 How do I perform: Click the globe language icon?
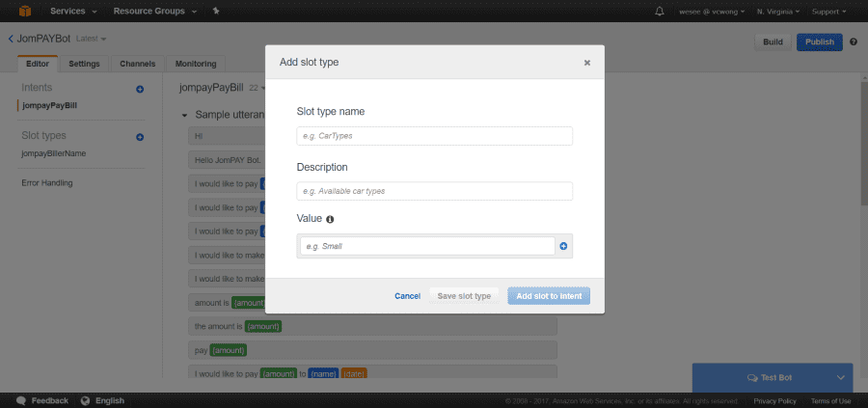tap(85, 400)
